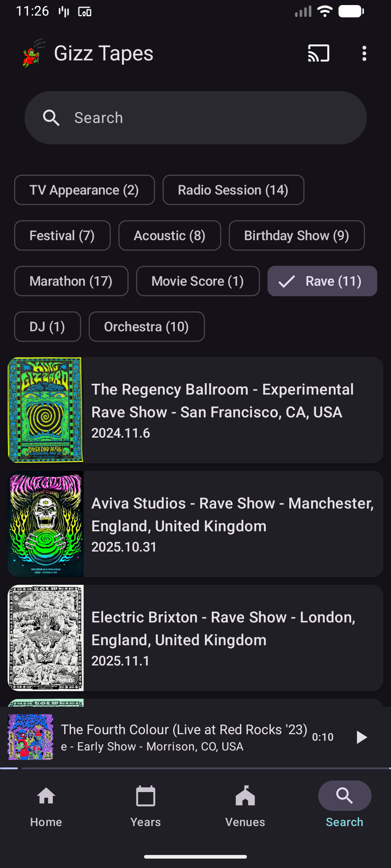Deselect the checked Rave (11) filter chip
The image size is (391, 868).
(322, 281)
